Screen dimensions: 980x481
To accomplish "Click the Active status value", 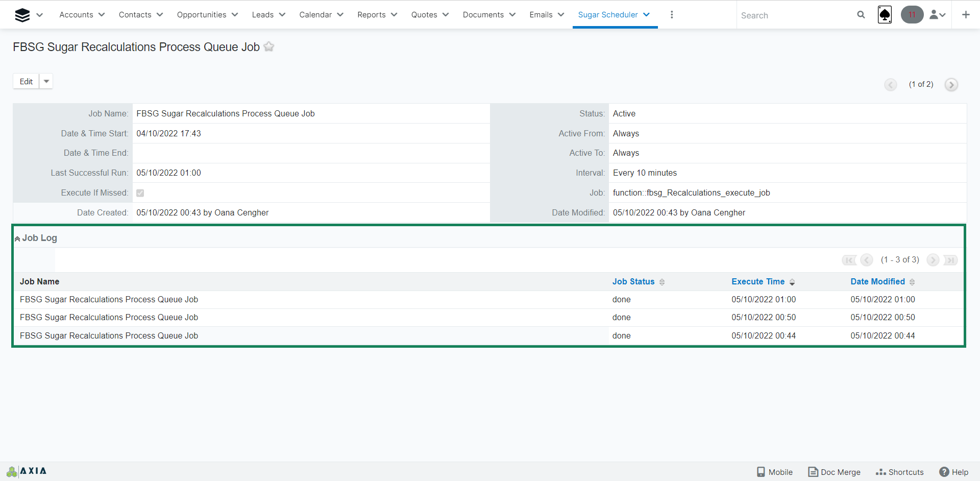I will (624, 114).
